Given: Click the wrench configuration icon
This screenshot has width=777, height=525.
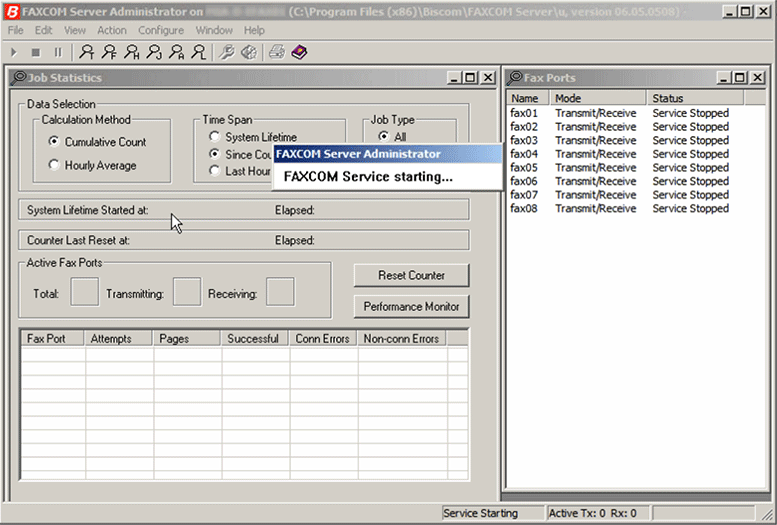Looking at the screenshot, I should (227, 52).
